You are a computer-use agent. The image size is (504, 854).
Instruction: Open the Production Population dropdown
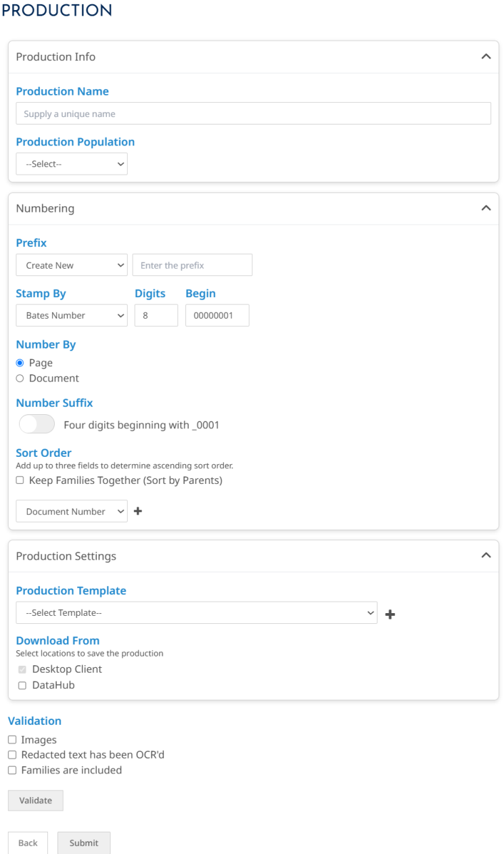click(72, 164)
